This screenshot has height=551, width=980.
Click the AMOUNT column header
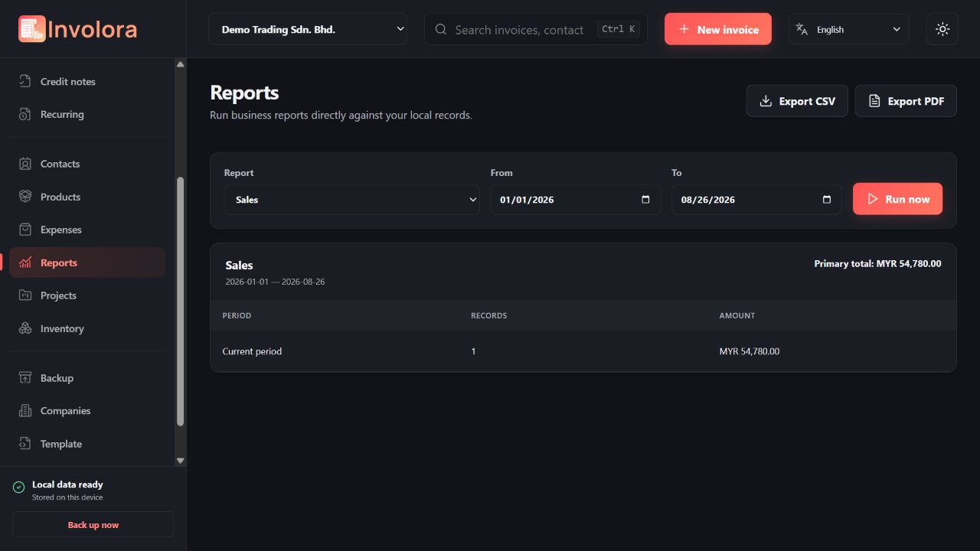click(737, 315)
